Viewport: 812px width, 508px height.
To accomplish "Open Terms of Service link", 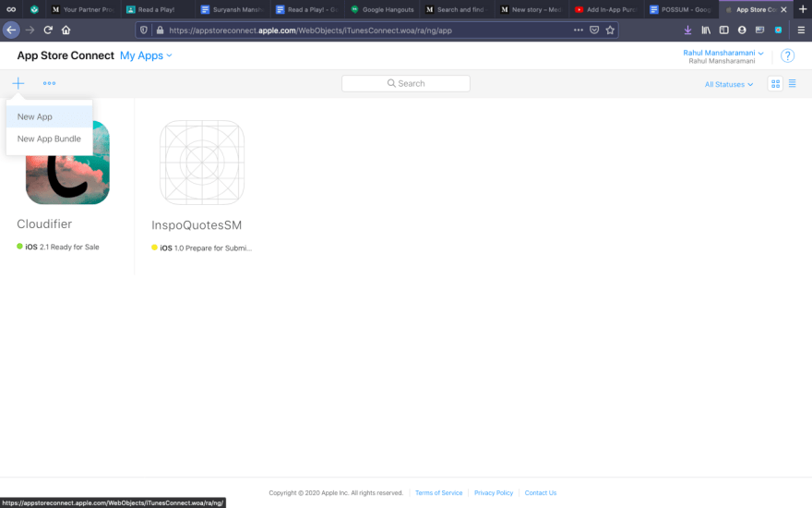I will click(x=438, y=492).
